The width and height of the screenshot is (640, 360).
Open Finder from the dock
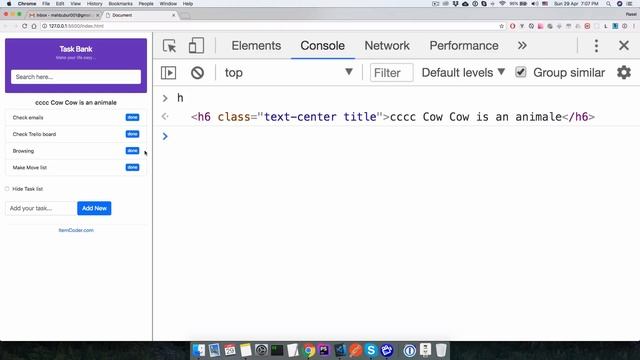point(199,350)
